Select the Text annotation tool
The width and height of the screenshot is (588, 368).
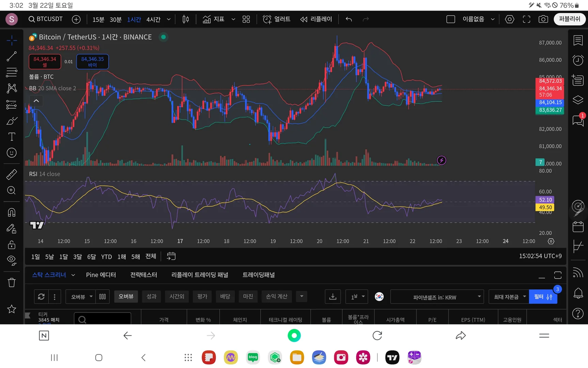[x=12, y=137]
